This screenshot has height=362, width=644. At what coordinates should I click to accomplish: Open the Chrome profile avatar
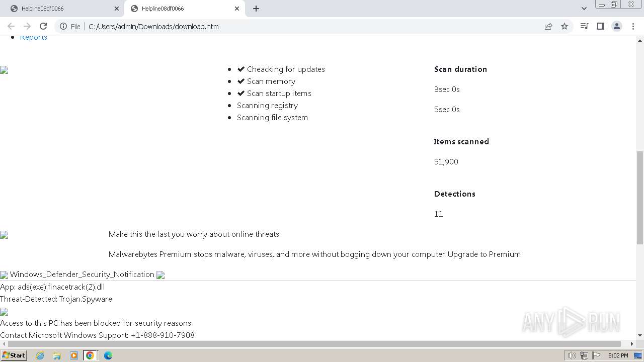617,26
